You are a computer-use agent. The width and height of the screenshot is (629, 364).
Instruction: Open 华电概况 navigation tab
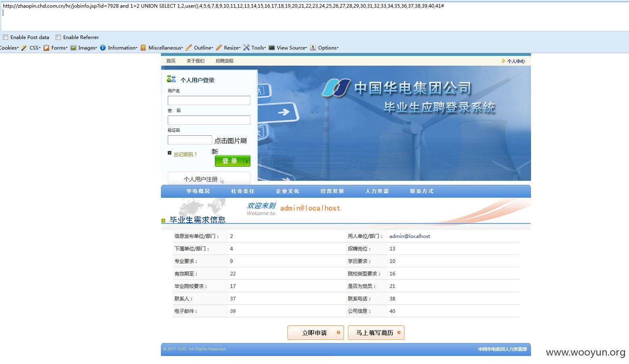198,191
